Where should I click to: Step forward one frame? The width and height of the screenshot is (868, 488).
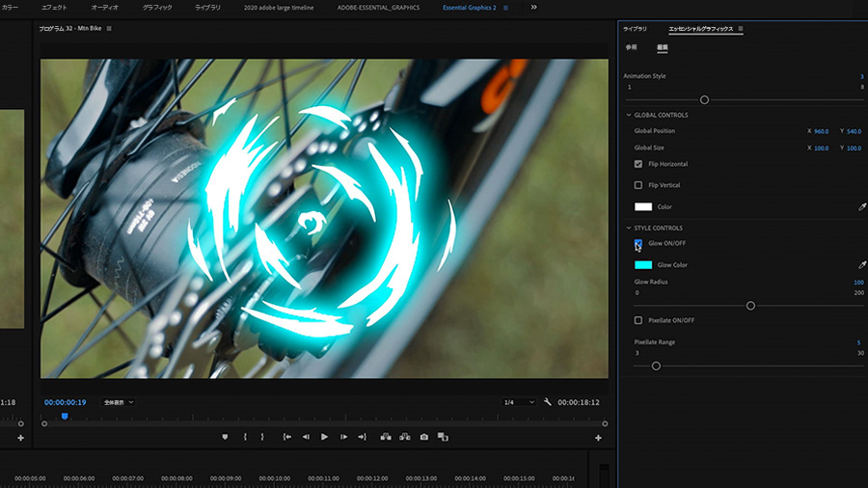(x=343, y=437)
